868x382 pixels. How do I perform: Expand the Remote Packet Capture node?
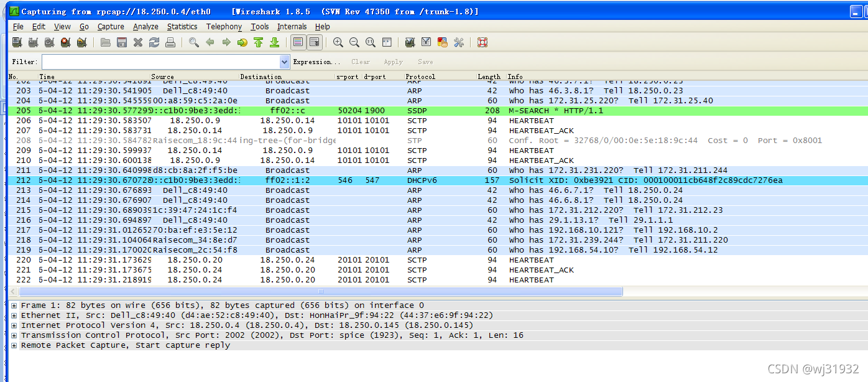coord(14,345)
